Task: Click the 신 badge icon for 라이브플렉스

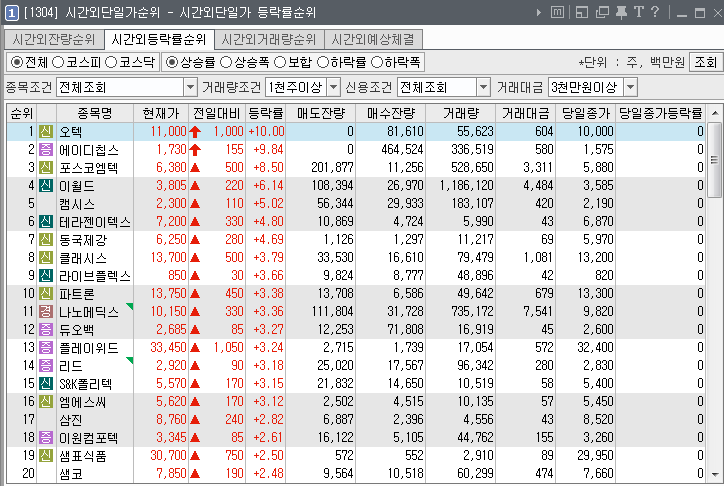Action: click(46, 276)
